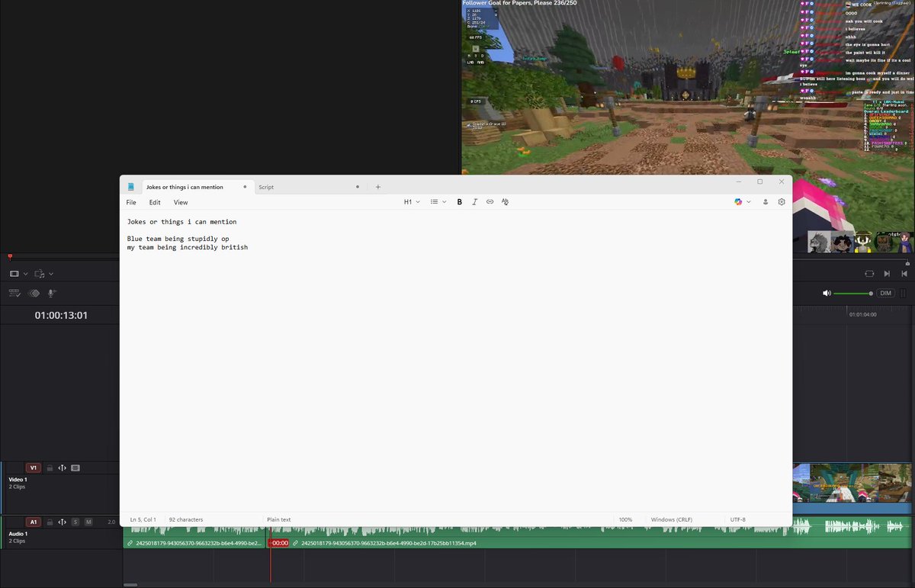Click the timeline horizontal scrollbar handle
This screenshot has height=588, width=915.
(130, 585)
